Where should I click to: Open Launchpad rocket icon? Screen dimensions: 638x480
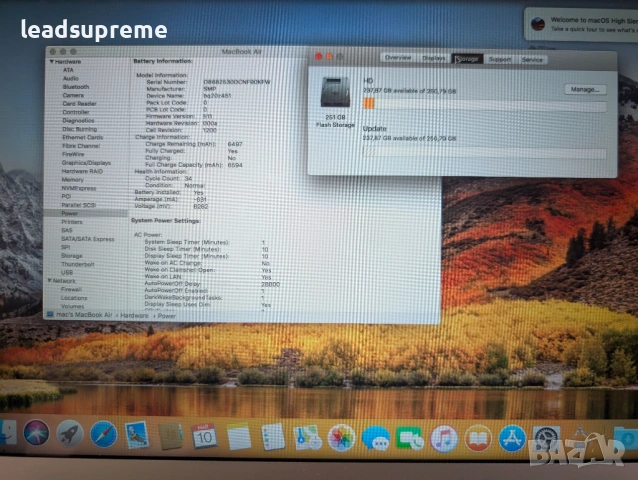click(70, 434)
